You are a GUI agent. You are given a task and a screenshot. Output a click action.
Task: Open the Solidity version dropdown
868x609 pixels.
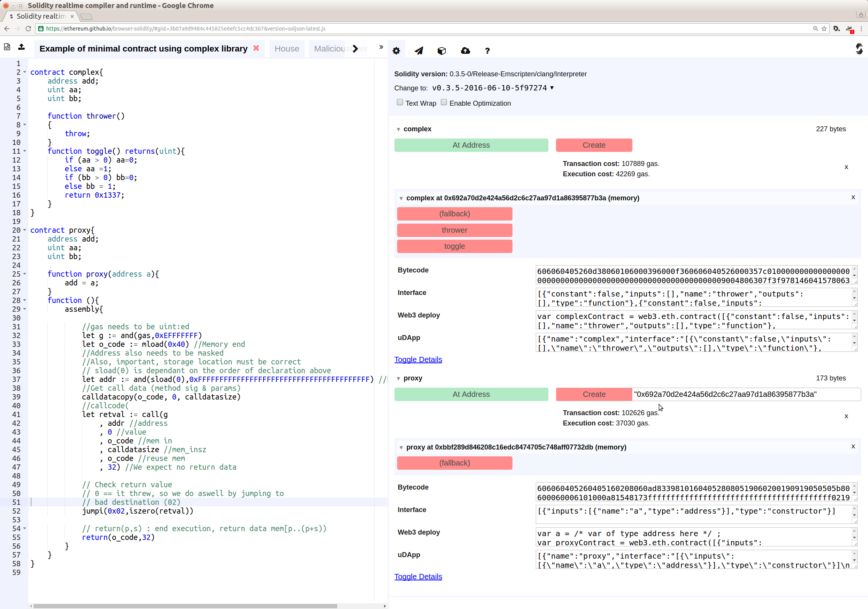(493, 88)
